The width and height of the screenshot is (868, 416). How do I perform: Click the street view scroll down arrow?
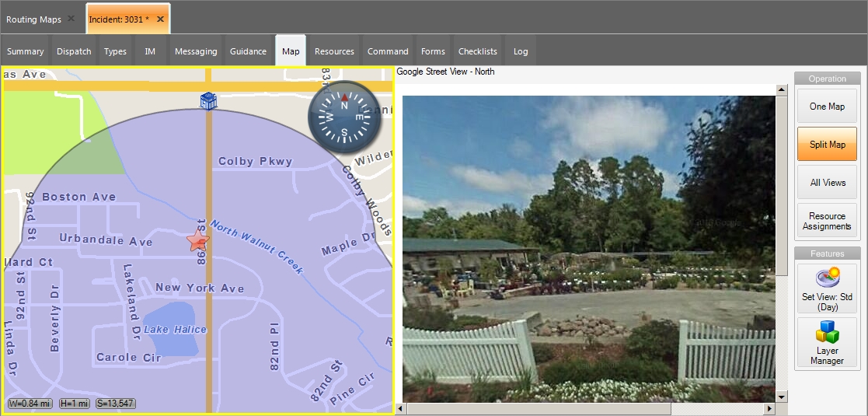tap(782, 397)
